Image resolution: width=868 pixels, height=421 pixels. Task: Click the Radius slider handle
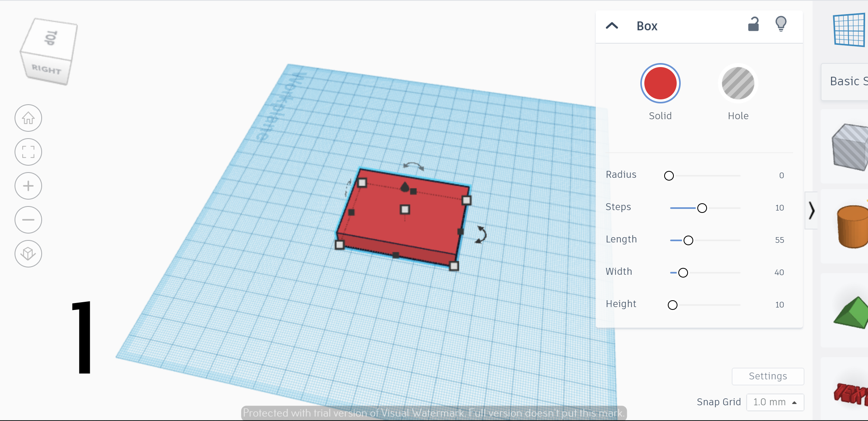[x=669, y=176]
